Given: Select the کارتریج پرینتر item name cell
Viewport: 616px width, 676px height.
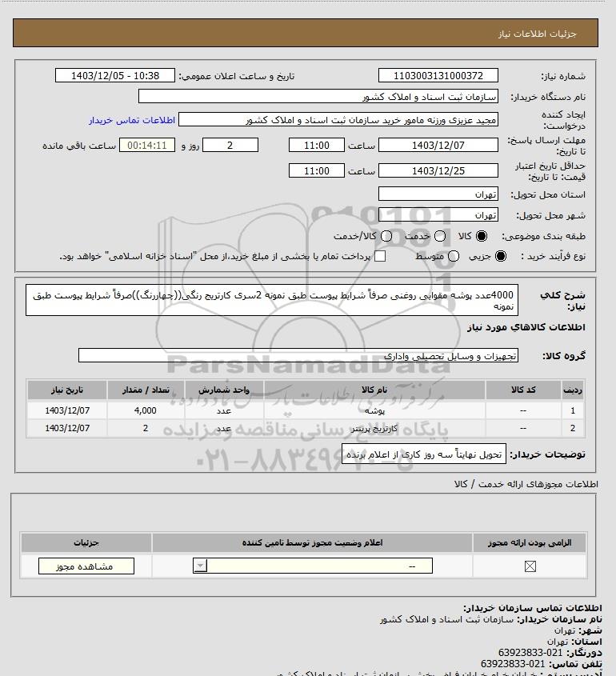Looking at the screenshot, I should [374, 428].
